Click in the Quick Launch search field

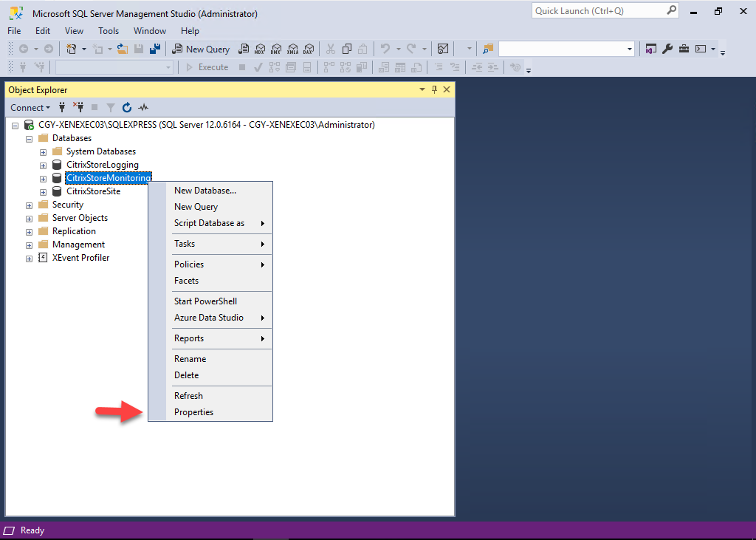point(599,10)
